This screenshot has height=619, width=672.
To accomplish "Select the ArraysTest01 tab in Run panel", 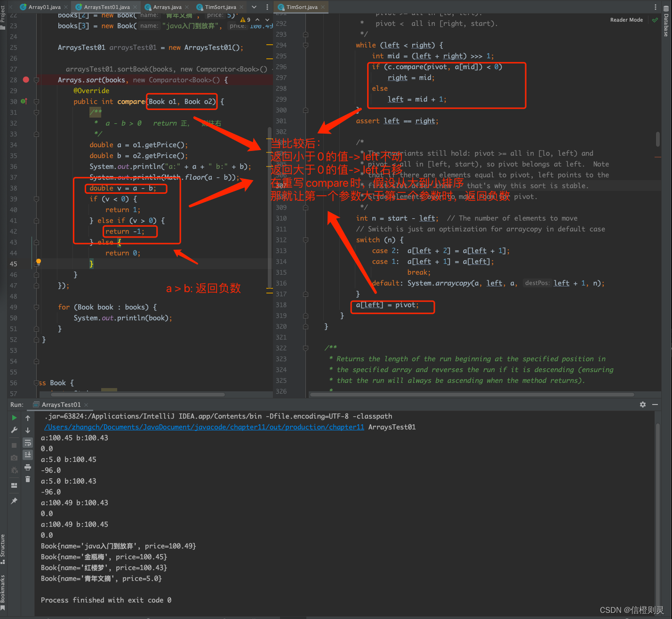I will 60,405.
